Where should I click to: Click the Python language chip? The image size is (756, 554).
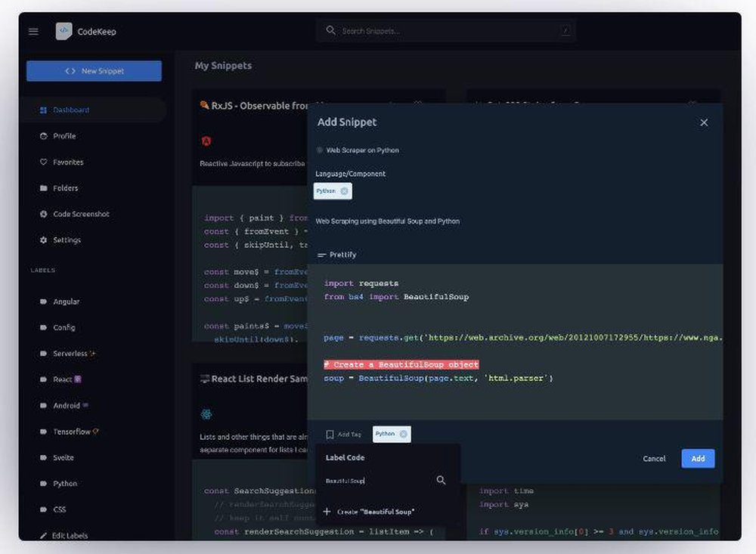(333, 191)
